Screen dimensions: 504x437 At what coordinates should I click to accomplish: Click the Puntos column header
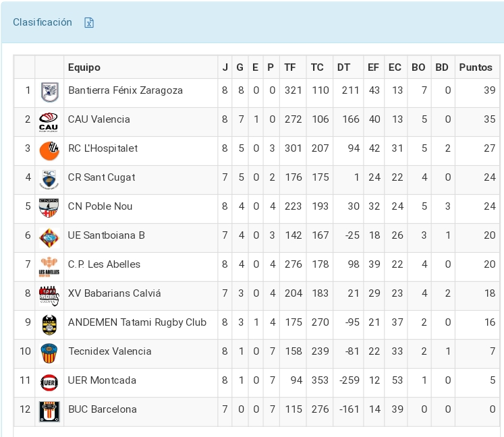pyautogui.click(x=476, y=67)
